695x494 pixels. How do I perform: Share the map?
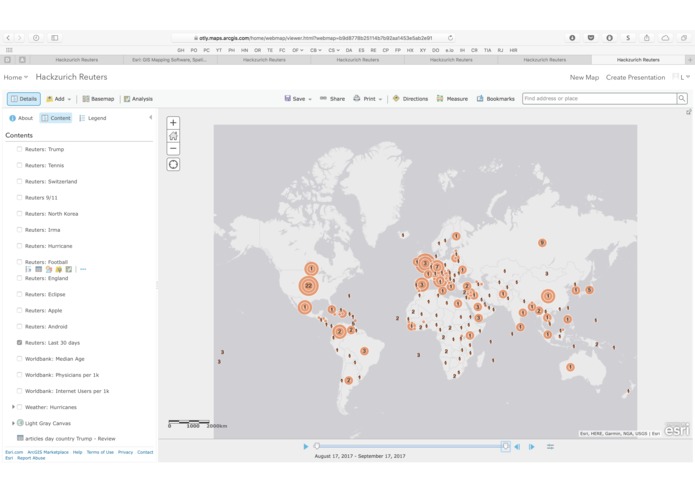[x=332, y=99]
